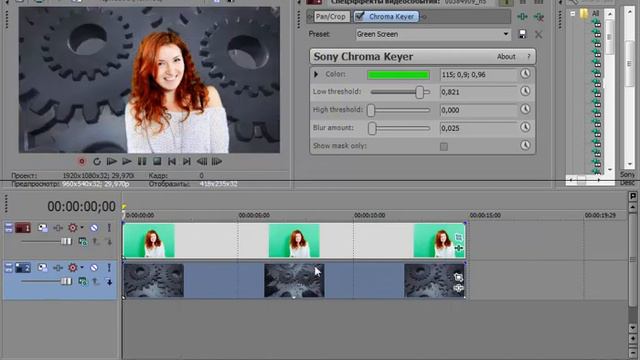Adjust track 1 level slider

pos(65,242)
